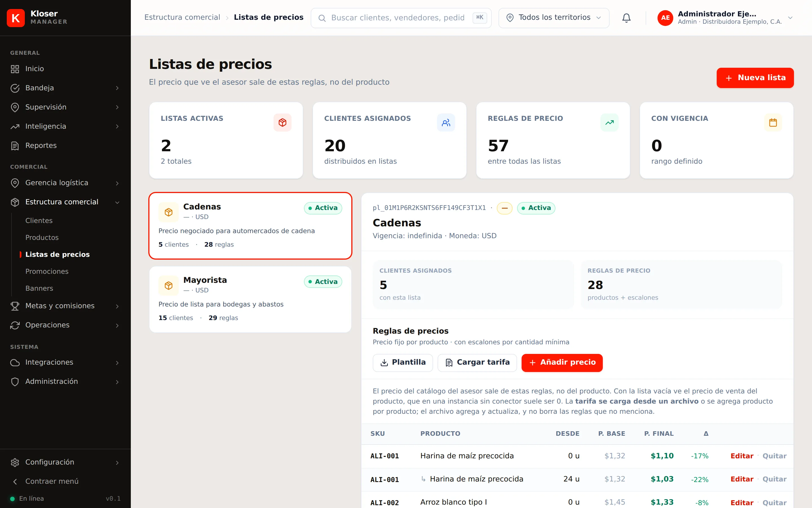Image resolution: width=812 pixels, height=508 pixels.
Task: Focus the Buscar clientes search field
Action: (401, 18)
